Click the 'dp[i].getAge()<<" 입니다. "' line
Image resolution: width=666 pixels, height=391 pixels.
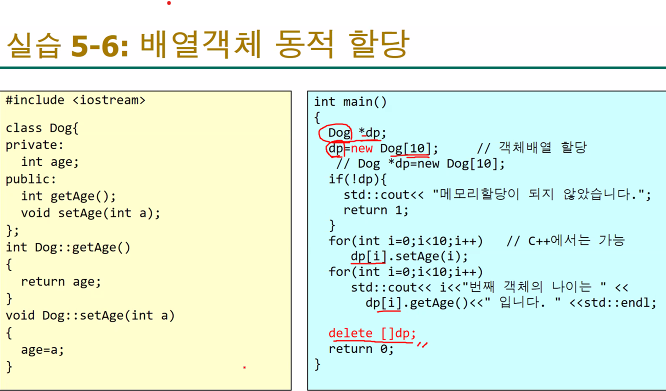tap(511, 303)
